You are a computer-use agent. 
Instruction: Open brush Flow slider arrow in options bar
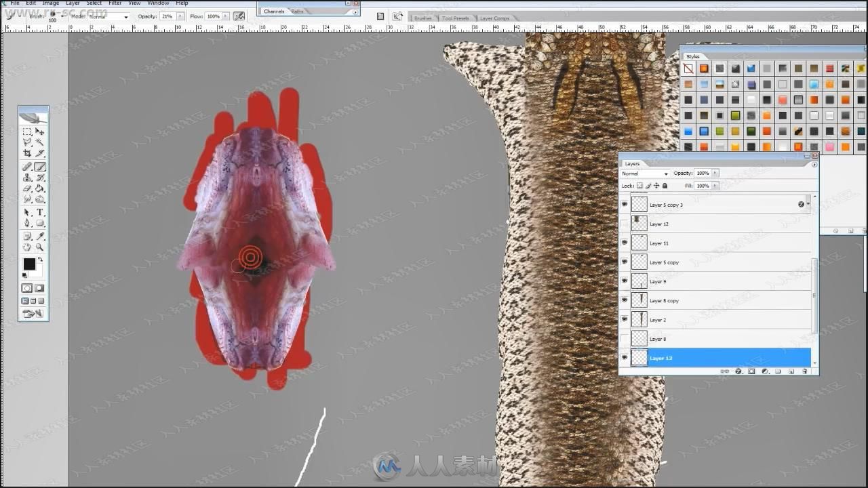point(226,16)
